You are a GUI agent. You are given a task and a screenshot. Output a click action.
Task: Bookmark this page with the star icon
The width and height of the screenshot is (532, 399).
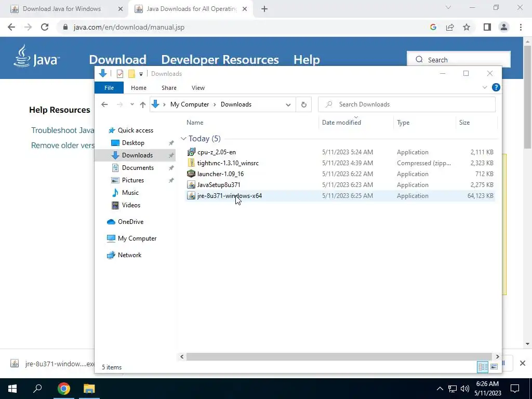pos(467,27)
